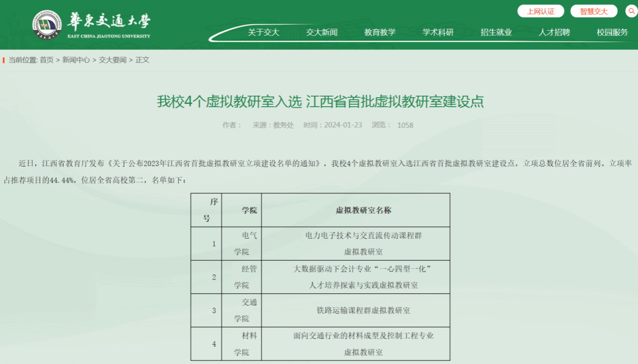The width and height of the screenshot is (638, 364).
Task: Open search with the magnifier icon
Action: [x=631, y=11]
